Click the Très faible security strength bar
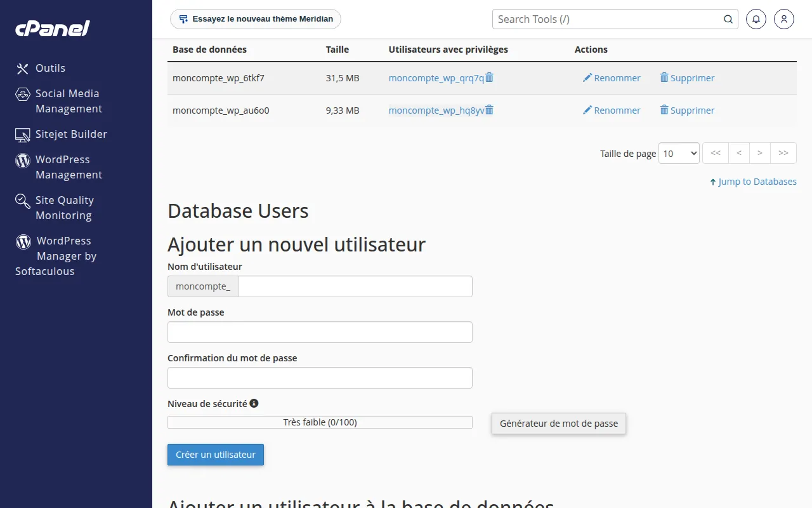The width and height of the screenshot is (812, 508). (x=320, y=422)
